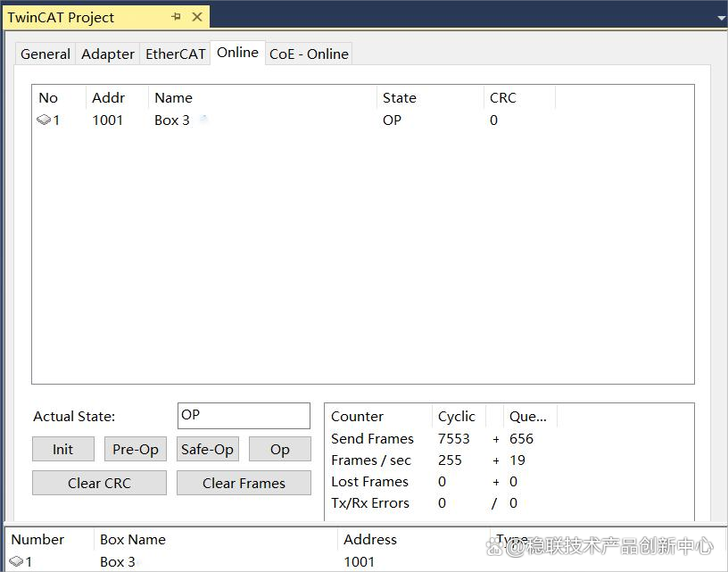Screen dimensions: 728x572
Task: Click the OP state cell of Box 3
Action: 392,120
